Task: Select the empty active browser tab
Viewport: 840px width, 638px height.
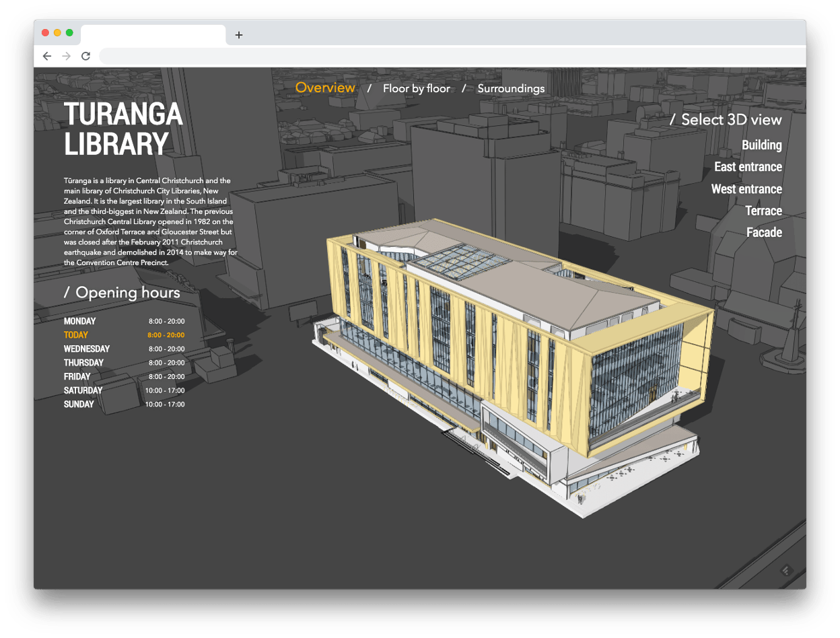Action: [x=153, y=34]
